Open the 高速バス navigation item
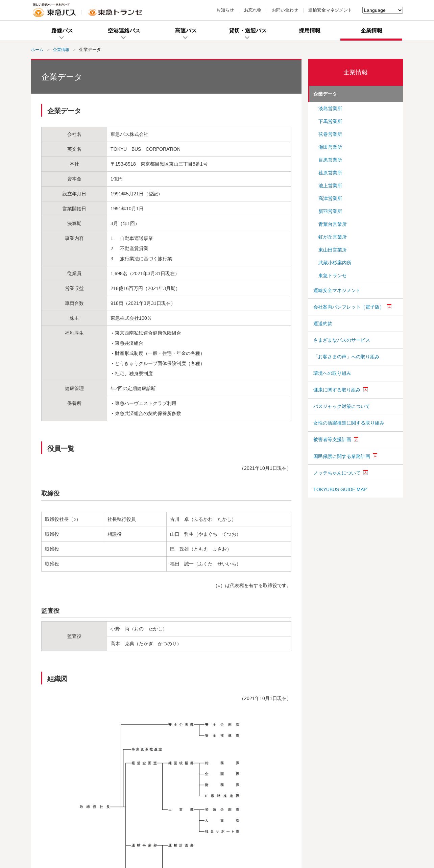This screenshot has width=434, height=868. pos(186,30)
